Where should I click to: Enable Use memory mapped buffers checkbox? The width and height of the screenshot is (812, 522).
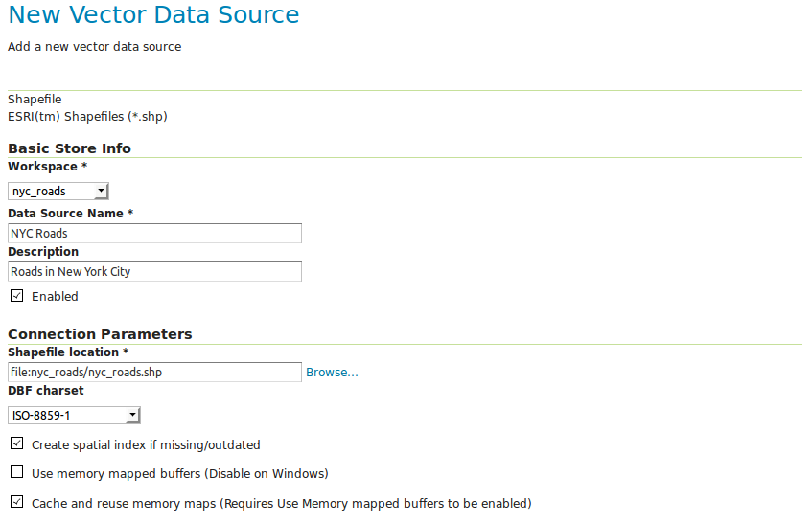[16, 473]
